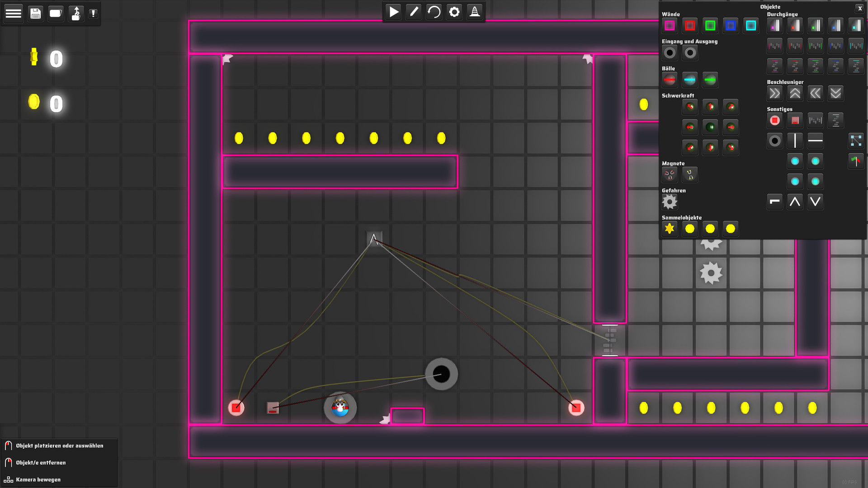Open a saved level file
The width and height of the screenshot is (868, 488).
pyautogui.click(x=56, y=13)
